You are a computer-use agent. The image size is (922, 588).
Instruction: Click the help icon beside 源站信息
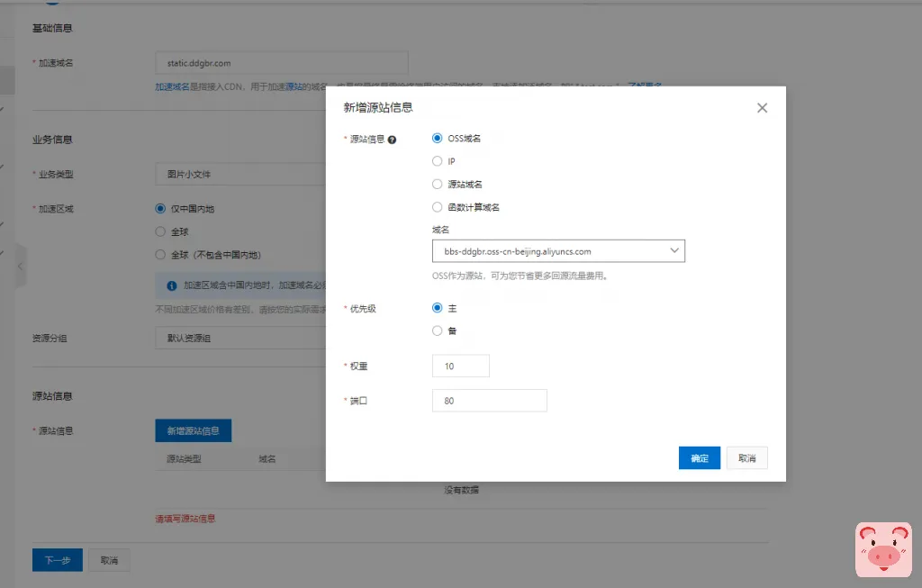[x=393, y=140]
